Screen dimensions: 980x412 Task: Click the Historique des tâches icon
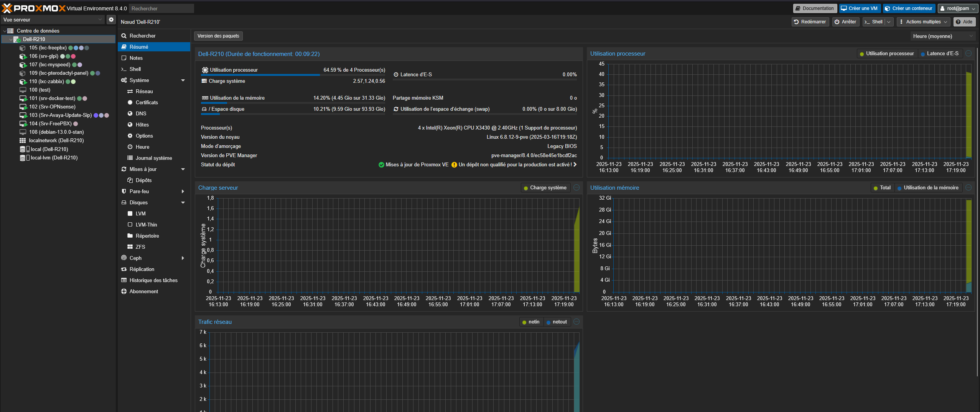point(124,280)
